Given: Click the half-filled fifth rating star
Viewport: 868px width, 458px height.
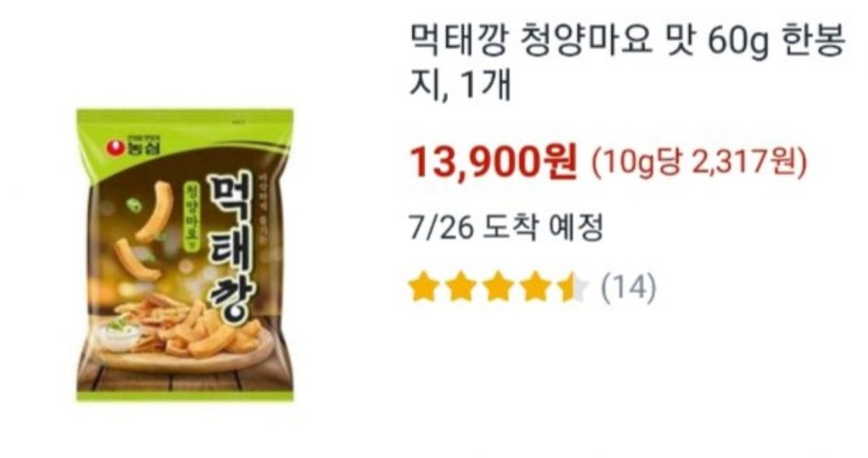Looking at the screenshot, I should point(572,287).
